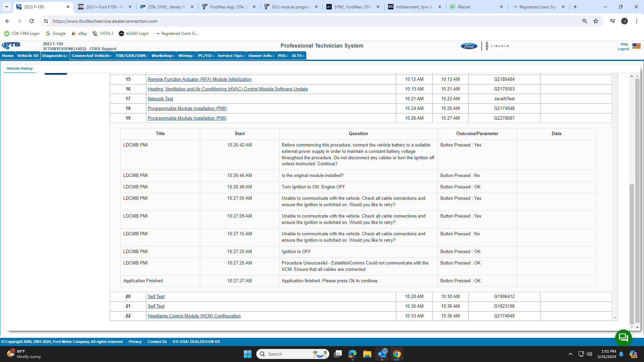
Task: Click the US flag language icon
Action: click(636, 46)
